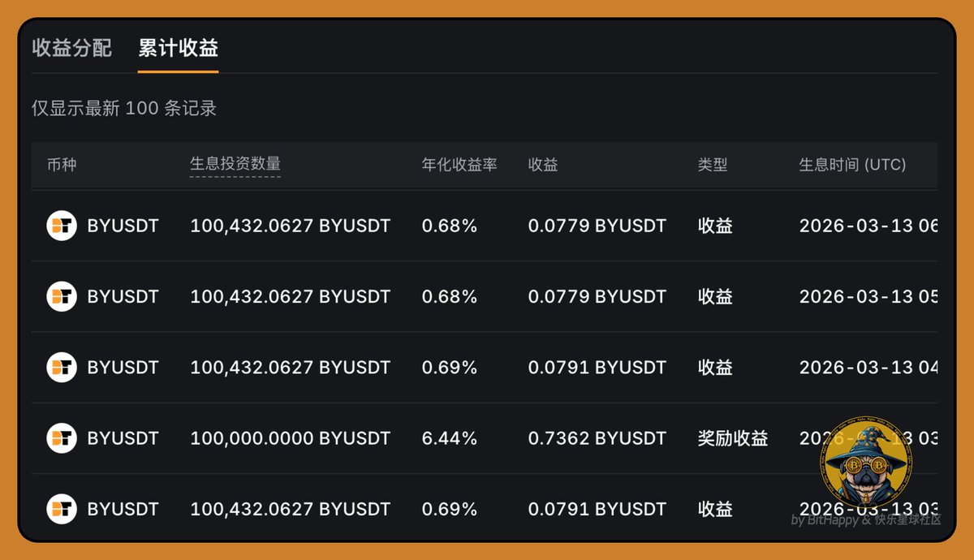Click BYUSDT coin icon in the 奖励收益 row
Viewport: 974px width, 560px height.
[x=62, y=438]
